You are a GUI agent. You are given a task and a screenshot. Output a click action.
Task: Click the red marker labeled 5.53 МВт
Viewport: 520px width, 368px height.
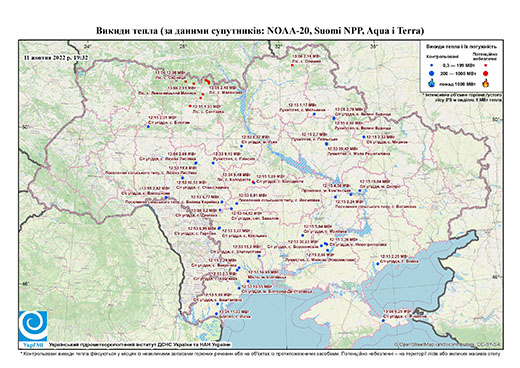click(190, 106)
